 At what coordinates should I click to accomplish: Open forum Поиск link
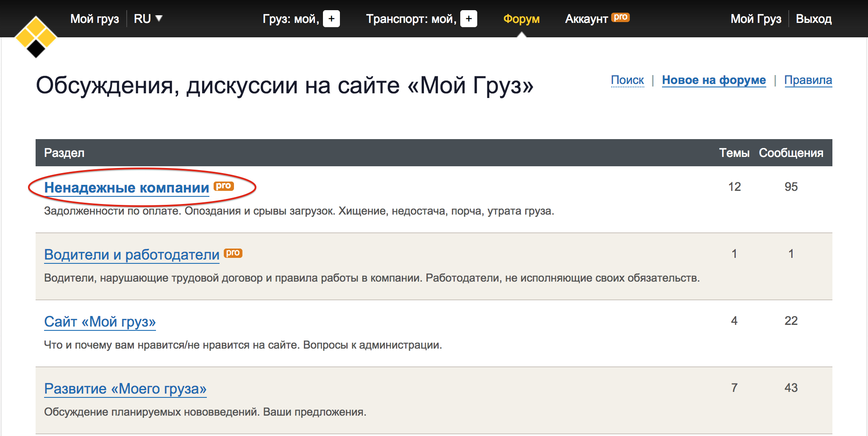point(627,80)
